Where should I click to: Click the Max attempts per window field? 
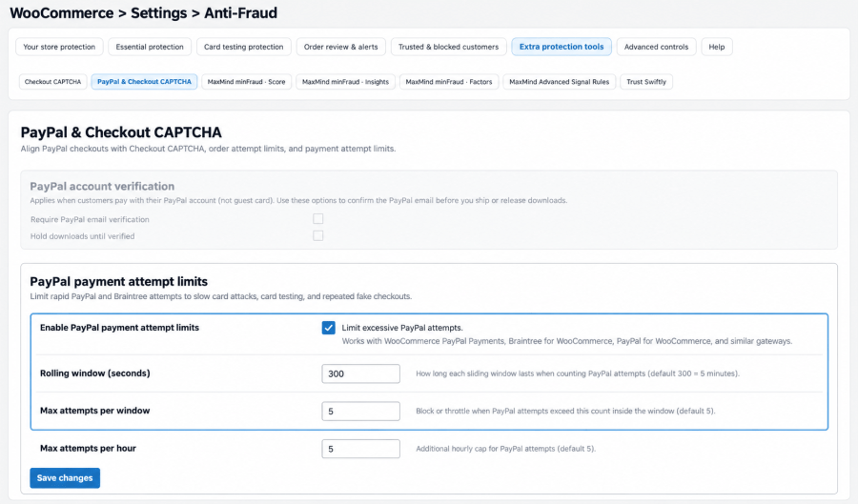click(x=360, y=411)
